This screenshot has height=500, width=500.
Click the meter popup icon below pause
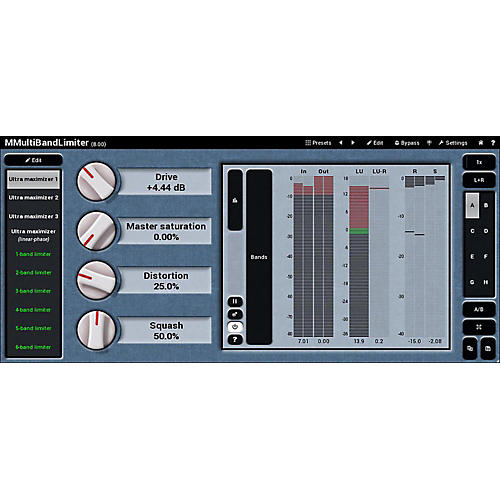point(235,314)
